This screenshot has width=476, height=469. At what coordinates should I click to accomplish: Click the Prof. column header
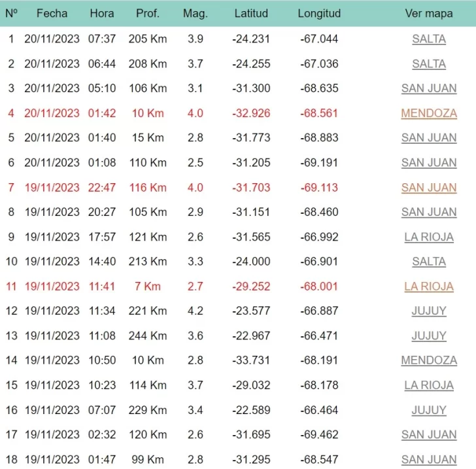click(147, 14)
